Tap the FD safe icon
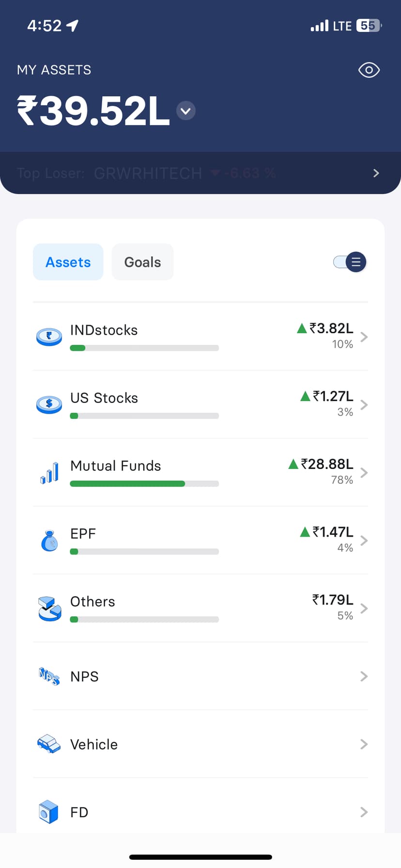401x868 pixels. point(49,812)
